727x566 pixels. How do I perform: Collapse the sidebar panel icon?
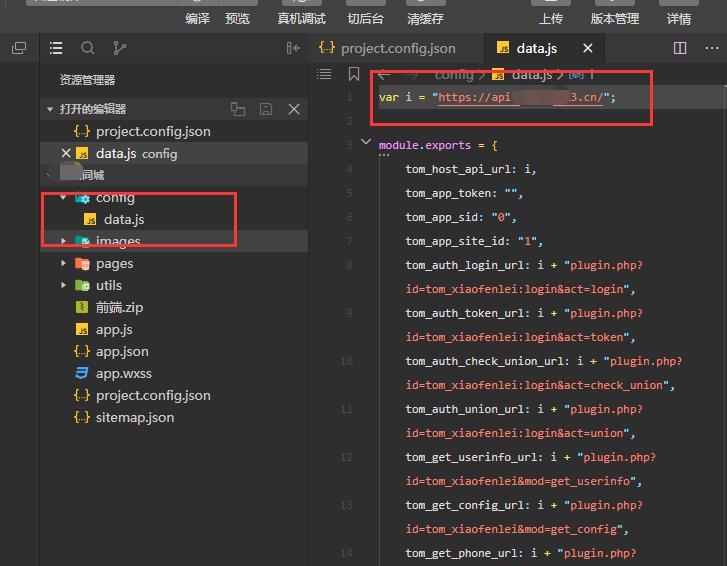point(293,48)
